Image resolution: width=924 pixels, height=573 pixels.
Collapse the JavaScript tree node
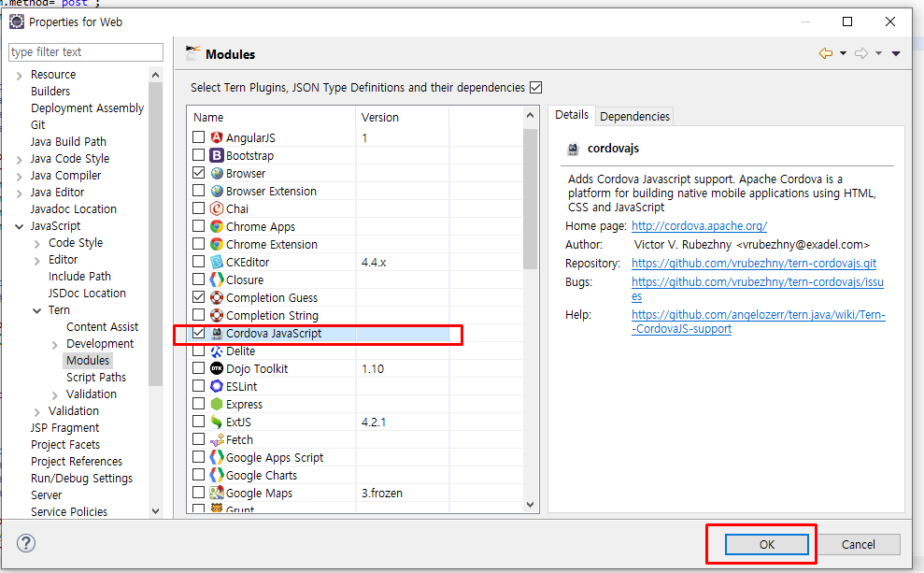point(19,226)
